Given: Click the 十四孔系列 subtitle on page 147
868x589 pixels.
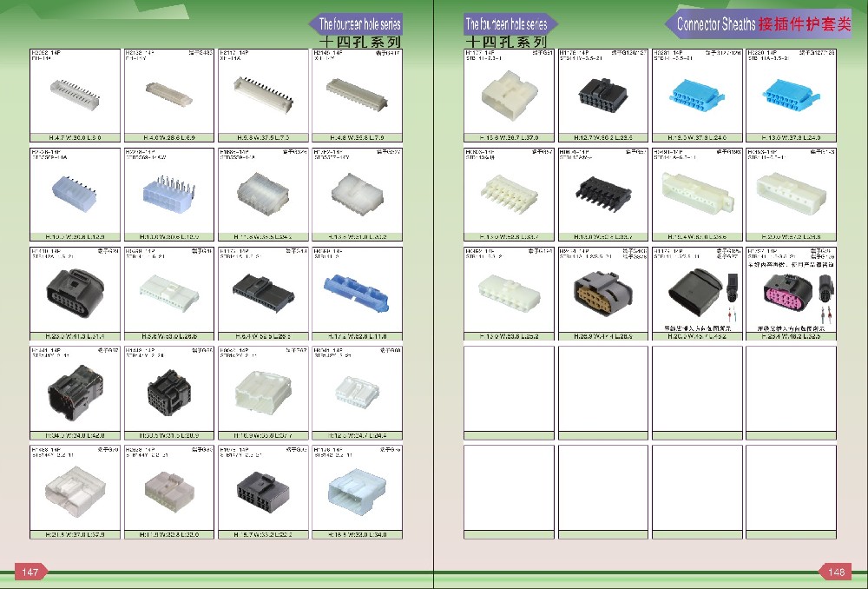Looking at the screenshot, I should 360,42.
